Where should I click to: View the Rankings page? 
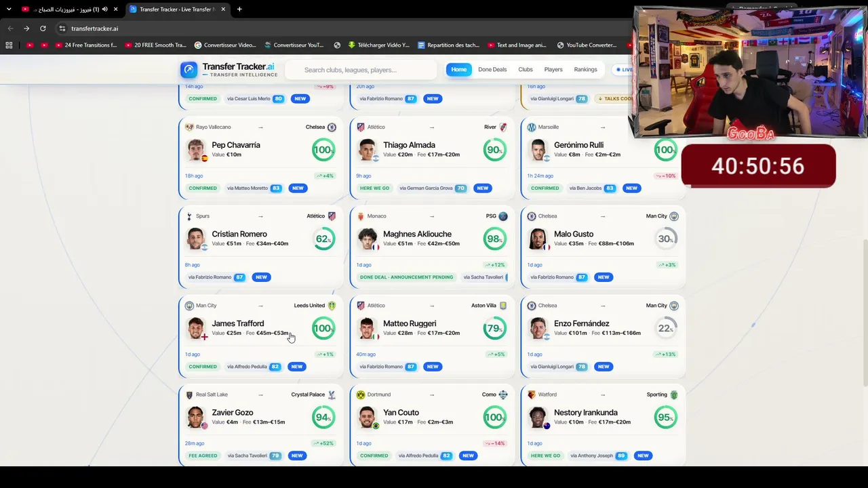[x=585, y=70]
